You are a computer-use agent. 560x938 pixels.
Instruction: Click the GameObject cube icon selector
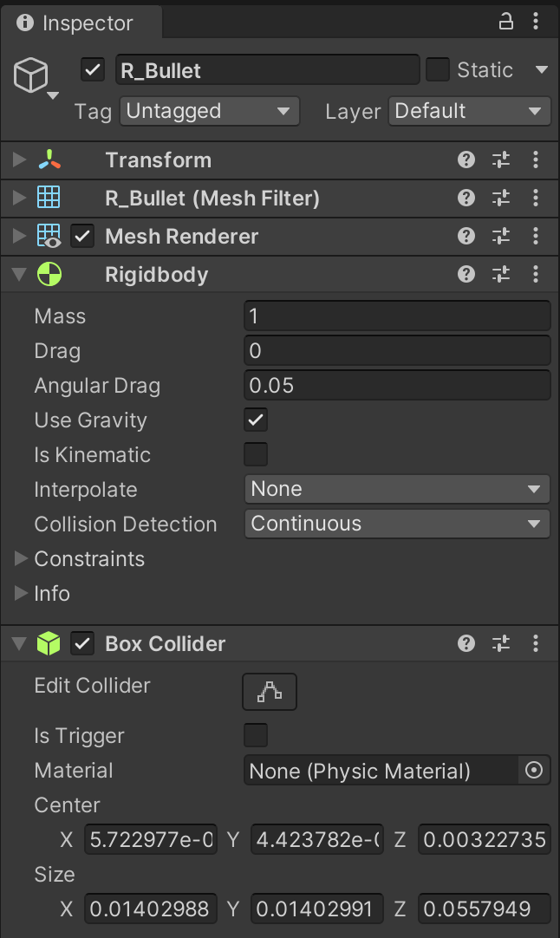[35, 78]
